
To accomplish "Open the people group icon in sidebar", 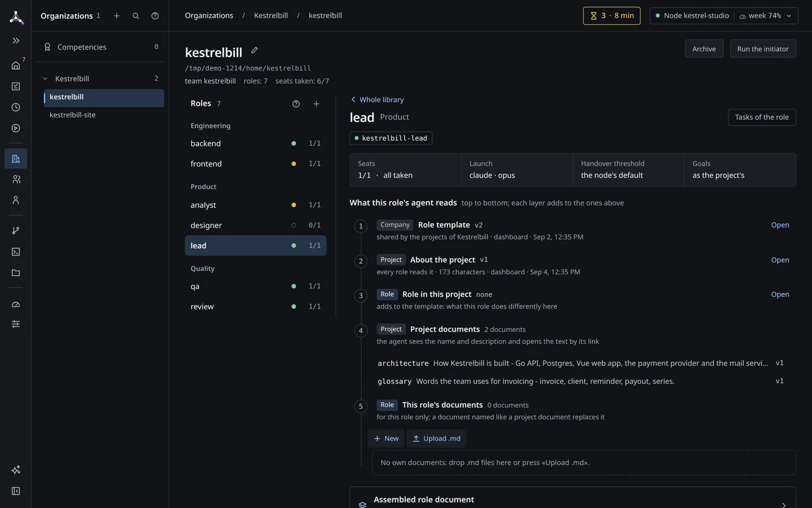I will click(16, 179).
